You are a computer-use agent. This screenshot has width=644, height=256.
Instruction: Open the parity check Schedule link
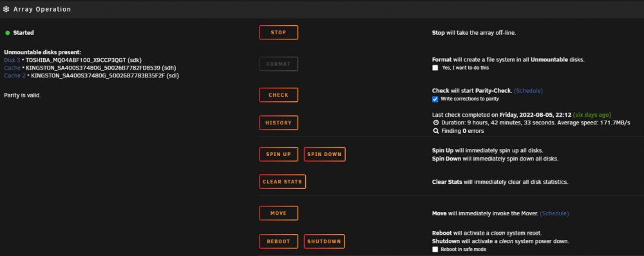point(528,90)
